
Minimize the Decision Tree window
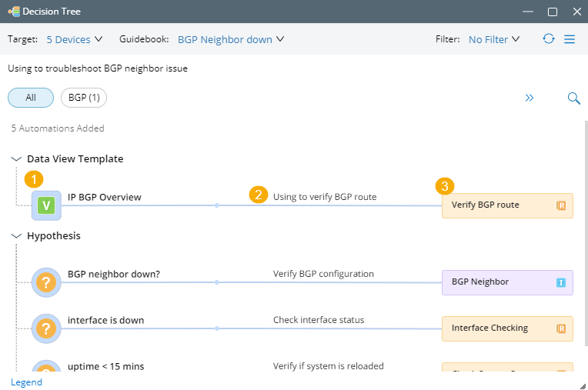528,12
